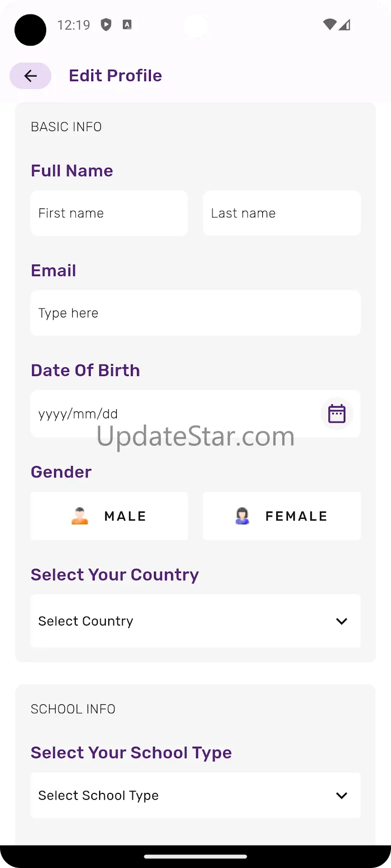The image size is (391, 868).
Task: Focus the Last name field
Action: (282, 213)
